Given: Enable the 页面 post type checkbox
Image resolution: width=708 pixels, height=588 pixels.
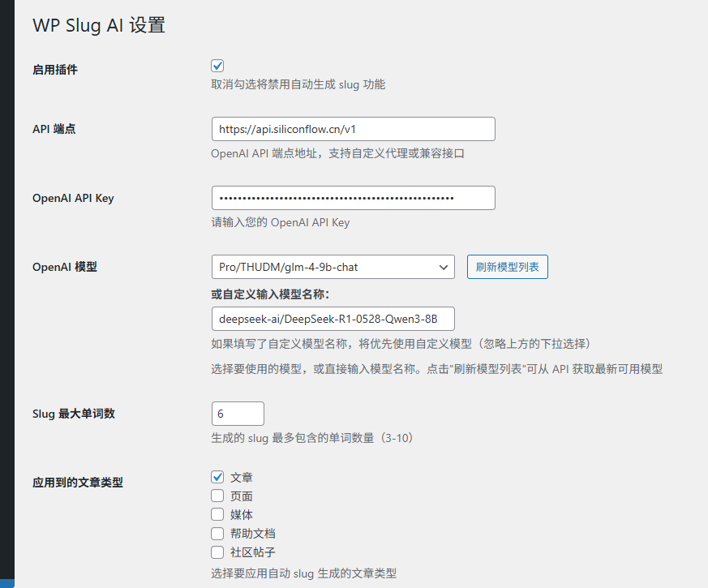Looking at the screenshot, I should click(217, 496).
